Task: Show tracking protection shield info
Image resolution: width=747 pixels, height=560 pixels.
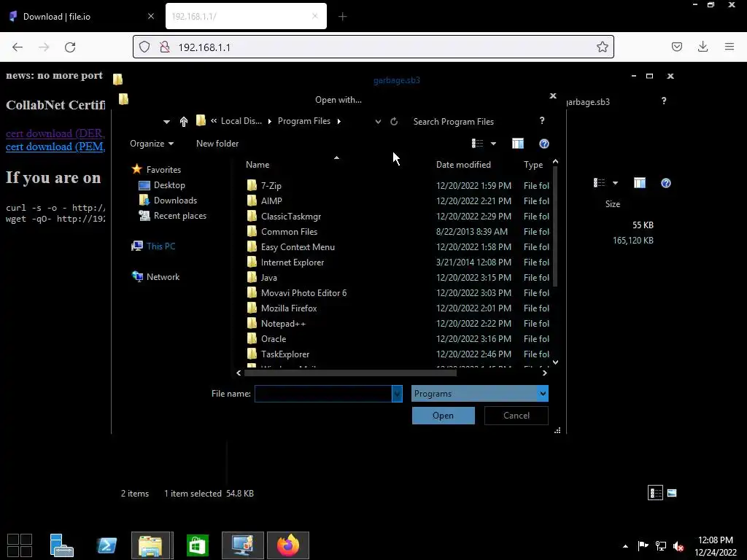Action: [x=144, y=47]
